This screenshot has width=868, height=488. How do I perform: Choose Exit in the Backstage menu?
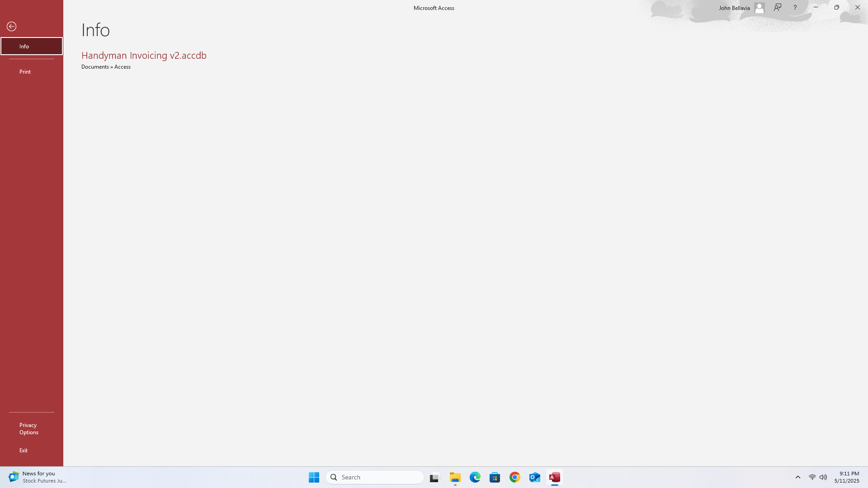click(32, 450)
